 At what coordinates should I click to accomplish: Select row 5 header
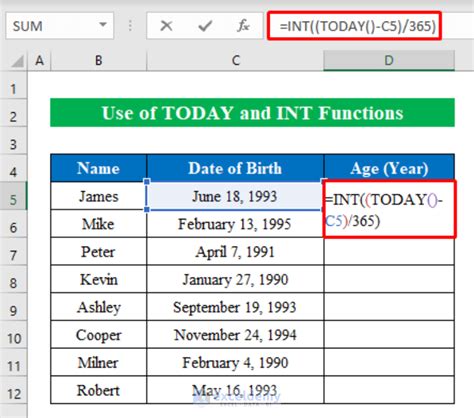click(13, 196)
